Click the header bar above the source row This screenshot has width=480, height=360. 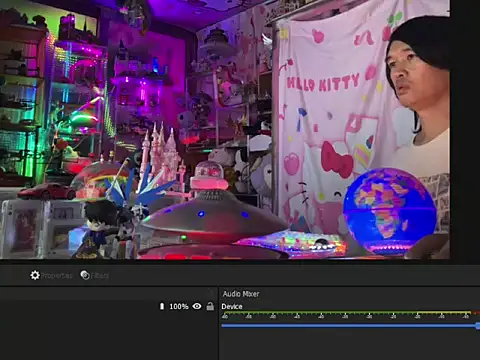tap(108, 293)
